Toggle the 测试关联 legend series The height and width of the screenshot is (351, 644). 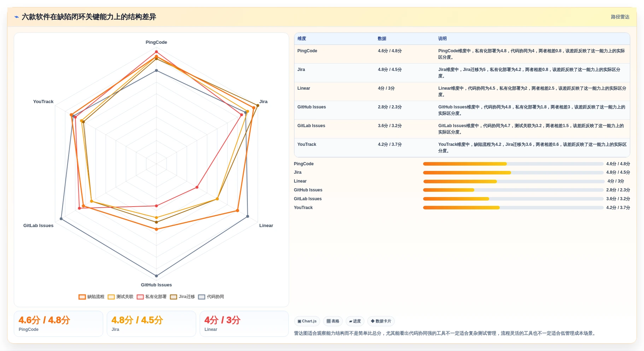121,297
